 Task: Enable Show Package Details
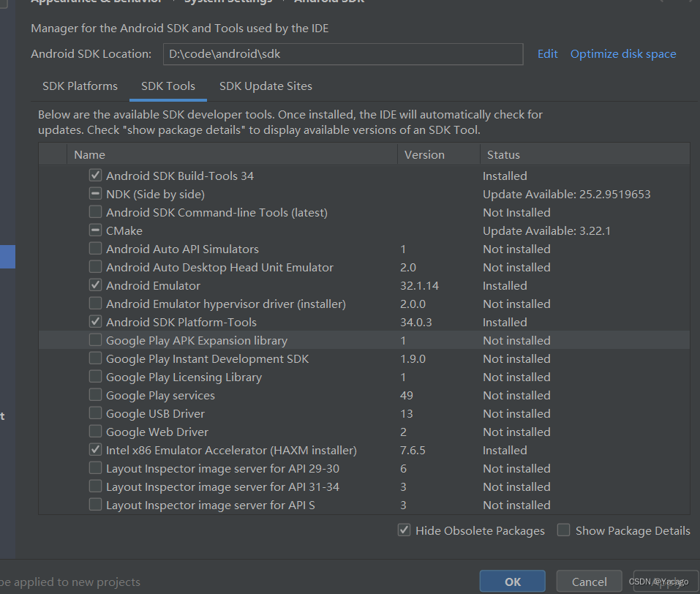(563, 530)
